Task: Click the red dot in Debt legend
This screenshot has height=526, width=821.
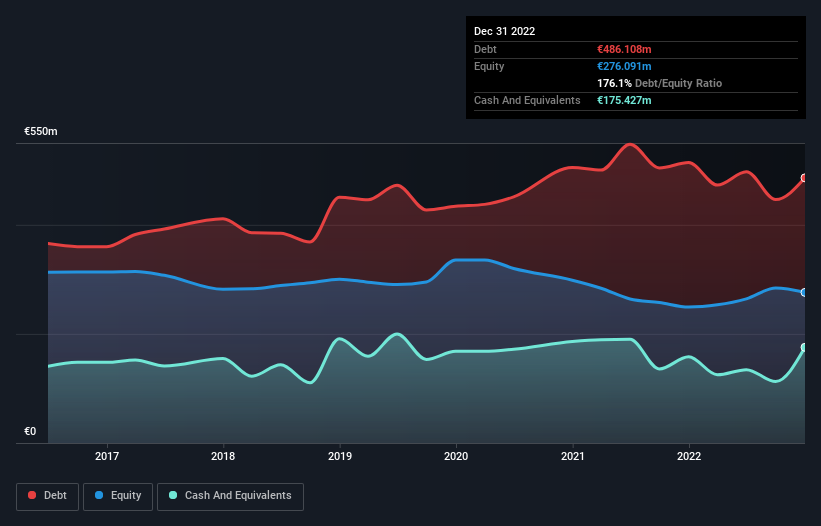Action: coord(32,495)
